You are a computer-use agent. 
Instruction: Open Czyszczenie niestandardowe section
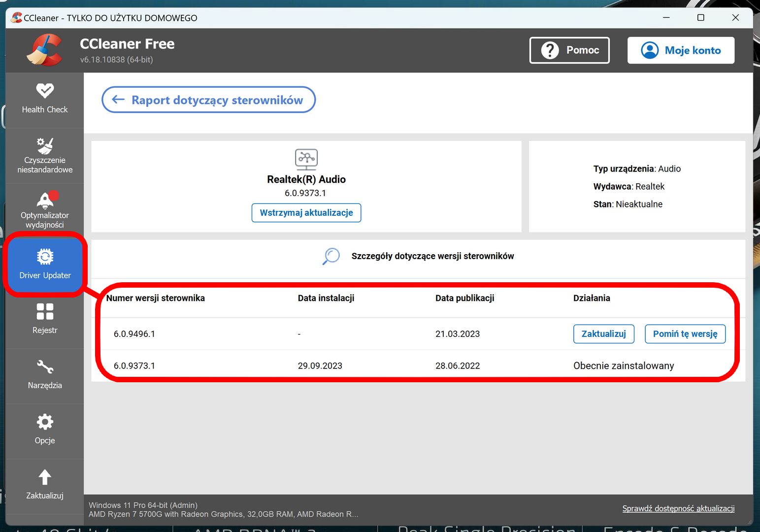(x=45, y=156)
